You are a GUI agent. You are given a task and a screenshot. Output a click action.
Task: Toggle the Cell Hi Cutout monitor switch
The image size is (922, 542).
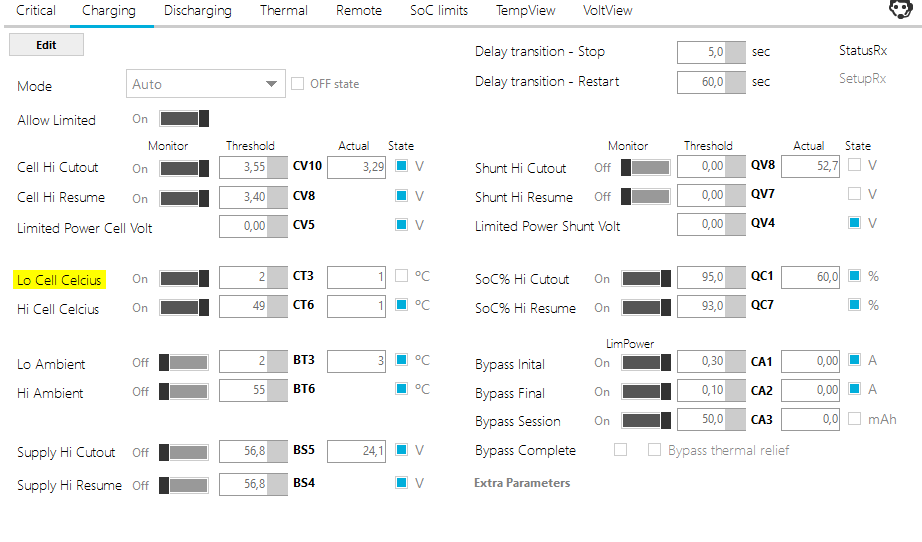tap(184, 167)
